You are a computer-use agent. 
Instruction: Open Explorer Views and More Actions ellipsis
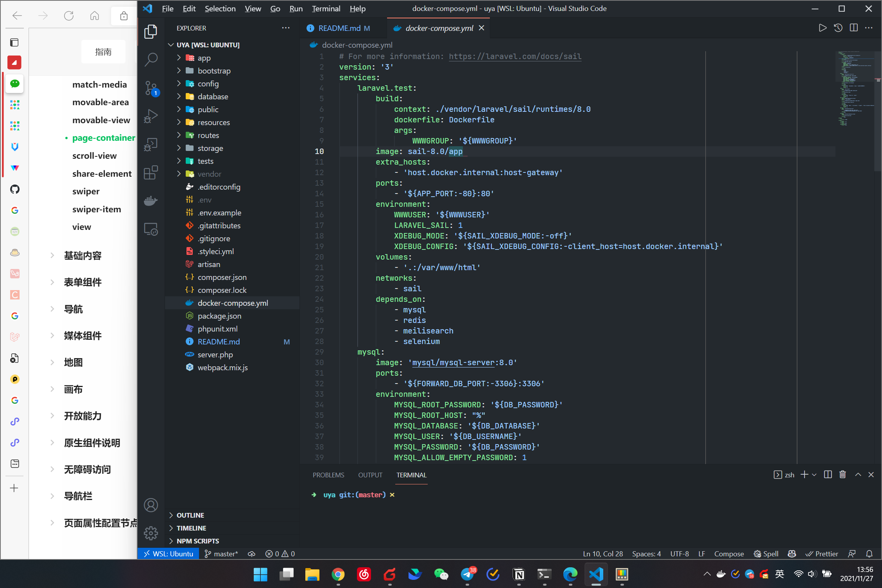[286, 28]
